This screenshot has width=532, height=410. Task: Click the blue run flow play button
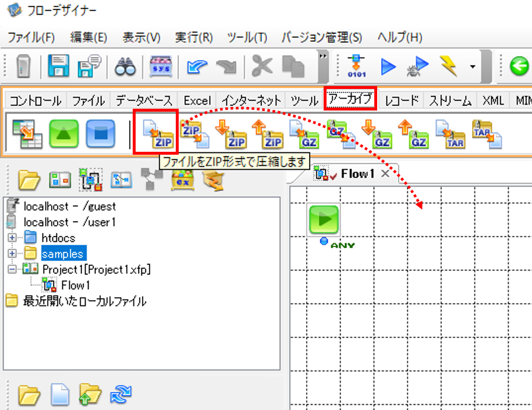[388, 66]
